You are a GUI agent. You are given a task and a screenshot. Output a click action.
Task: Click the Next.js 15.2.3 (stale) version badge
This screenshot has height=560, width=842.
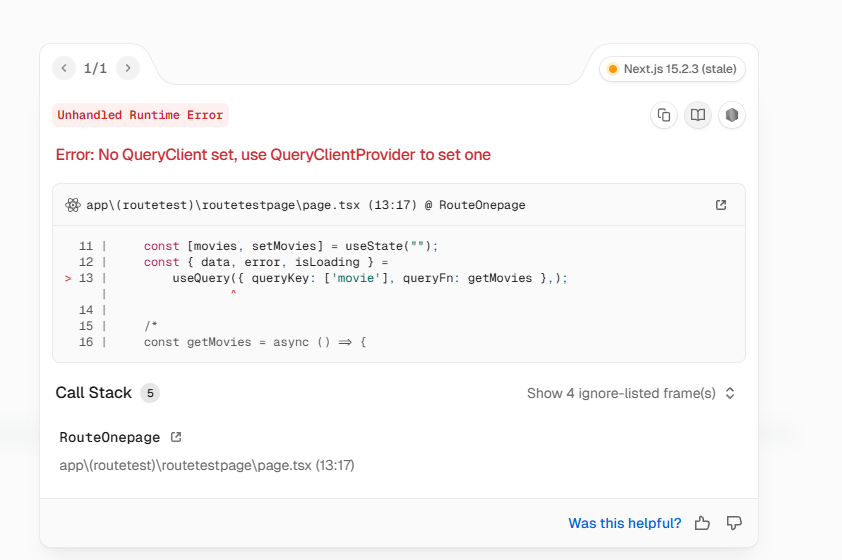(x=672, y=69)
